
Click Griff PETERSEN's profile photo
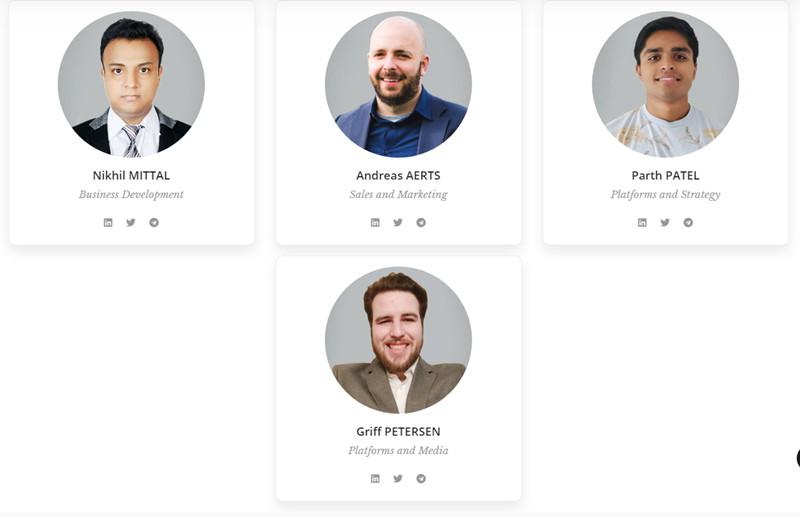point(398,340)
